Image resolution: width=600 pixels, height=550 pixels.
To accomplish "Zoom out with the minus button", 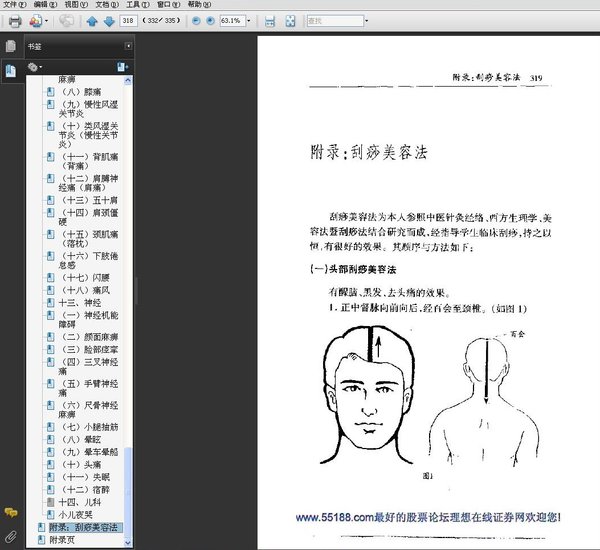I will click(x=196, y=21).
